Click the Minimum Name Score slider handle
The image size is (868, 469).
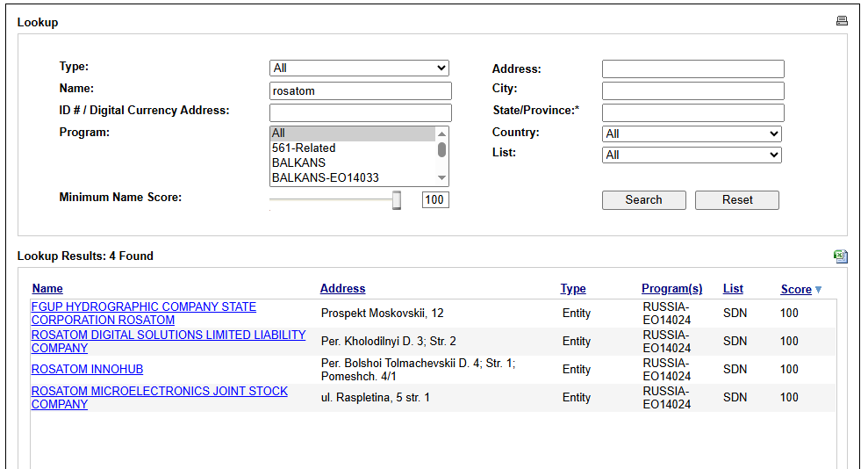point(397,200)
